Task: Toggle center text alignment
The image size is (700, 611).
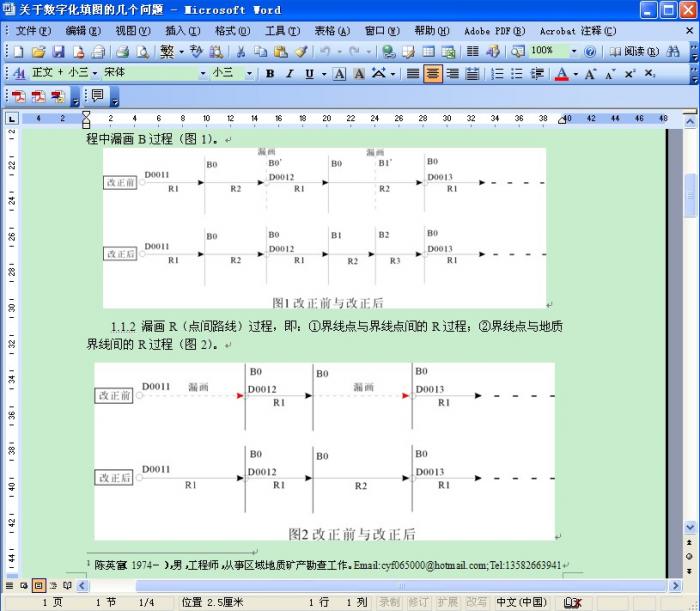Action: (x=432, y=74)
